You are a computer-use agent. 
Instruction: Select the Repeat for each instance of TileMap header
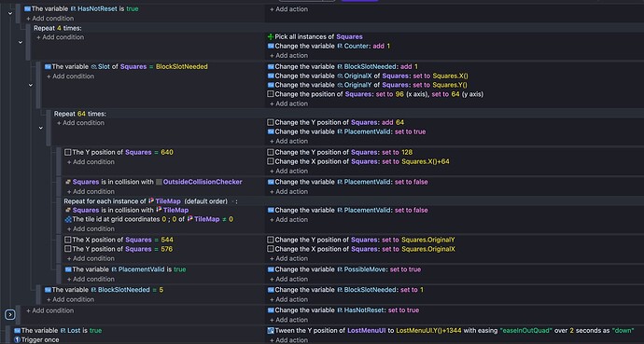point(150,201)
